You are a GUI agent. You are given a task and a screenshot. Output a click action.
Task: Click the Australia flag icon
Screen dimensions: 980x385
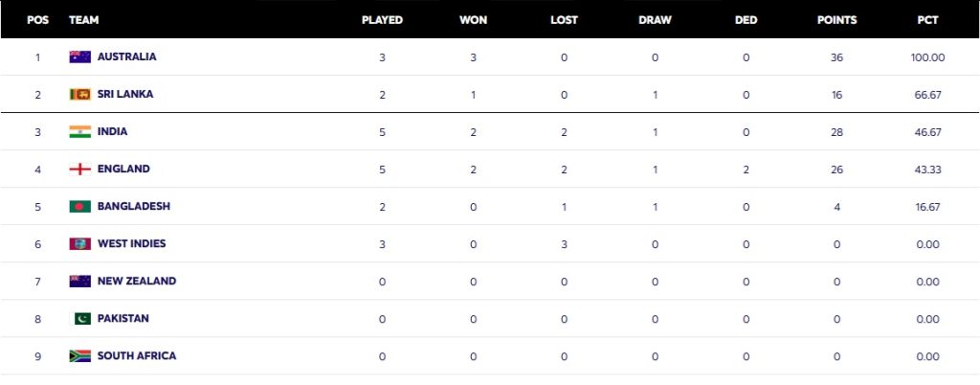(80, 57)
